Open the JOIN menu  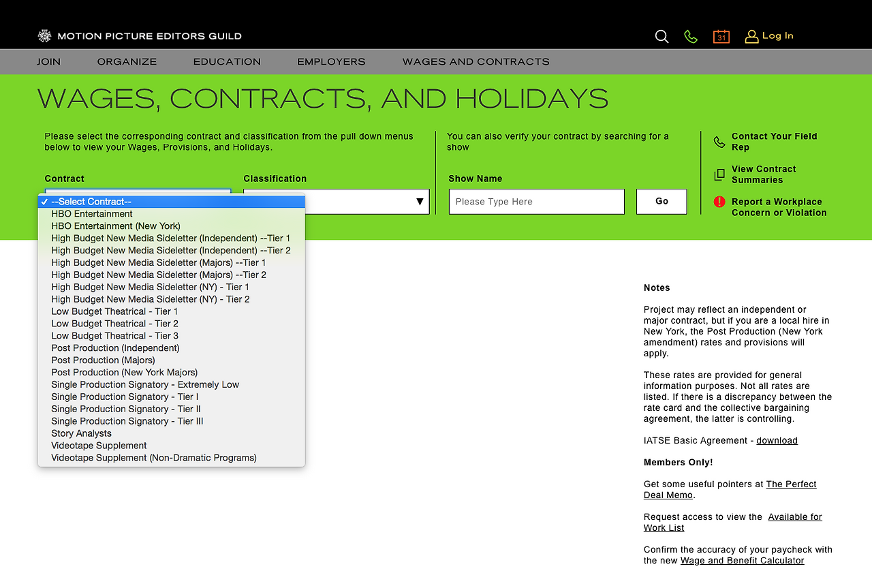pos(49,62)
